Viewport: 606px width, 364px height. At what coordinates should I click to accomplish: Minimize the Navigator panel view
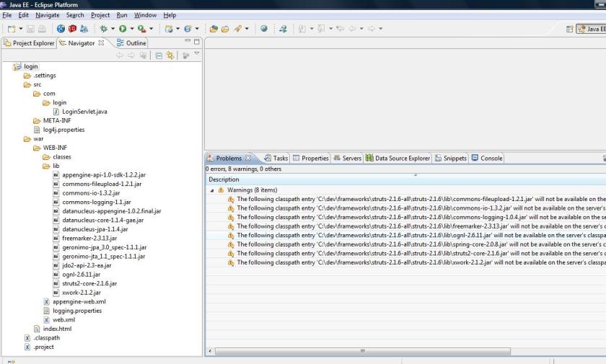187,43
